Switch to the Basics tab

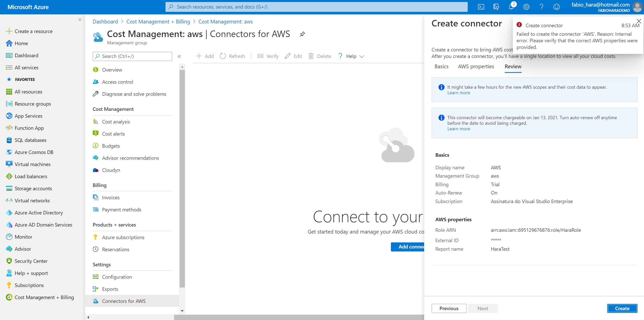441,67
